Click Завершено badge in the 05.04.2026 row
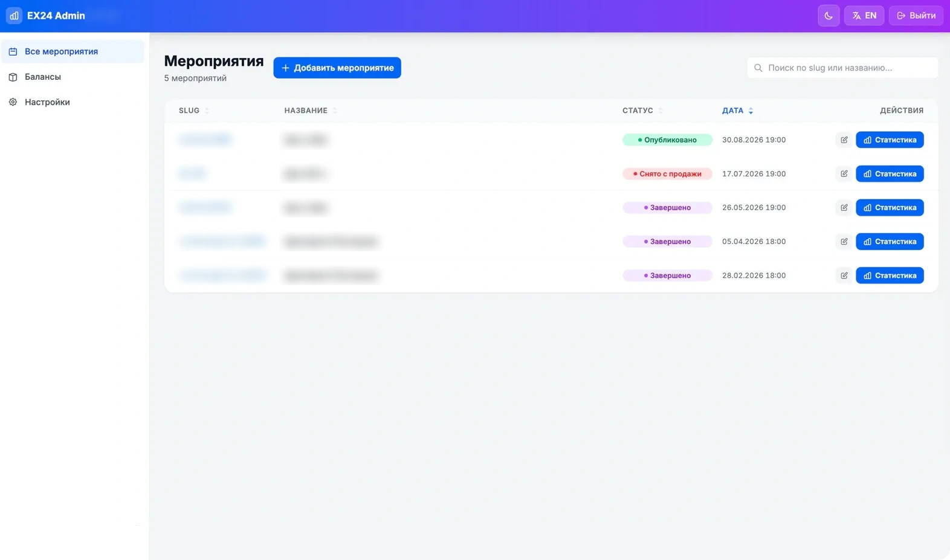The width and height of the screenshot is (950, 560). (x=667, y=241)
